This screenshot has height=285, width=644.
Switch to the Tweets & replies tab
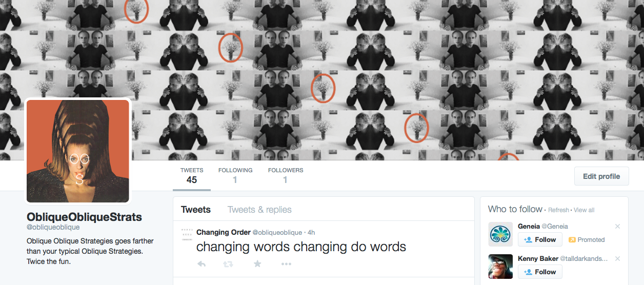tap(259, 210)
